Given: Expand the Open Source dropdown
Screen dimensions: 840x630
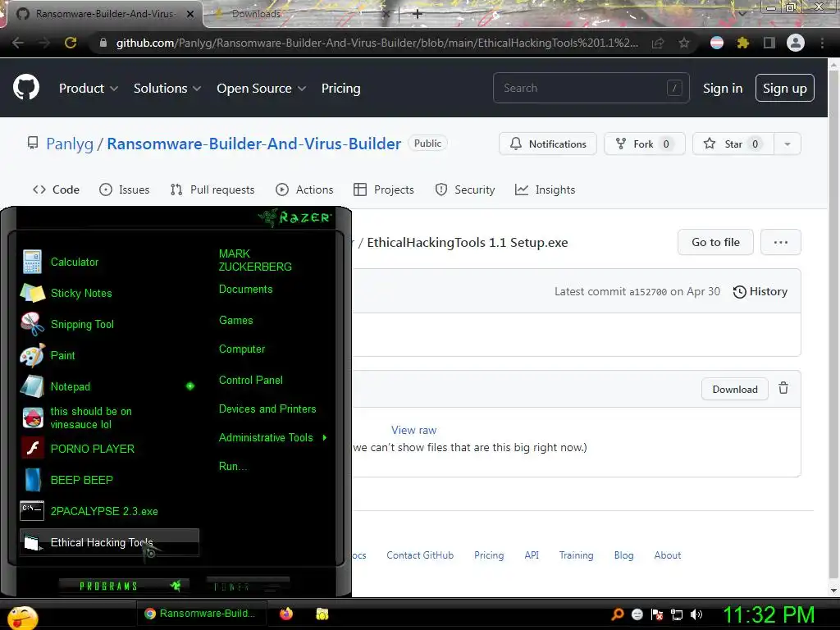Looking at the screenshot, I should point(262,88).
